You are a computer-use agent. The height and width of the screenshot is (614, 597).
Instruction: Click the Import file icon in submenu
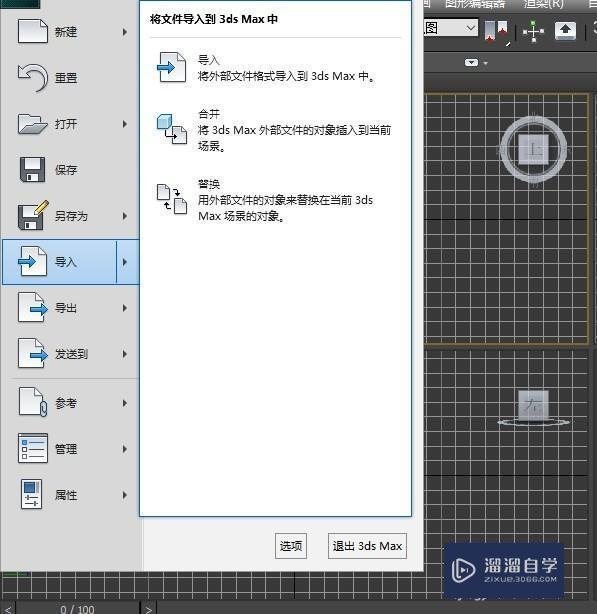coord(171,67)
